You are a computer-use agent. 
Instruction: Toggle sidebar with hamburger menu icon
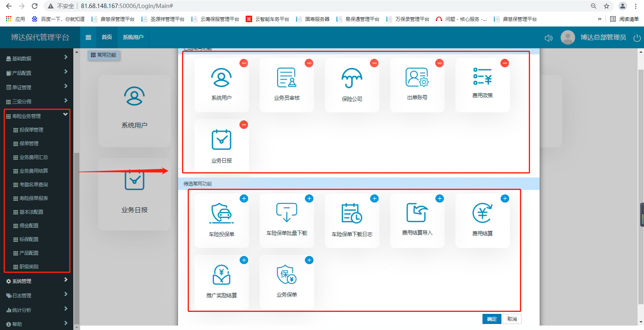[88, 37]
